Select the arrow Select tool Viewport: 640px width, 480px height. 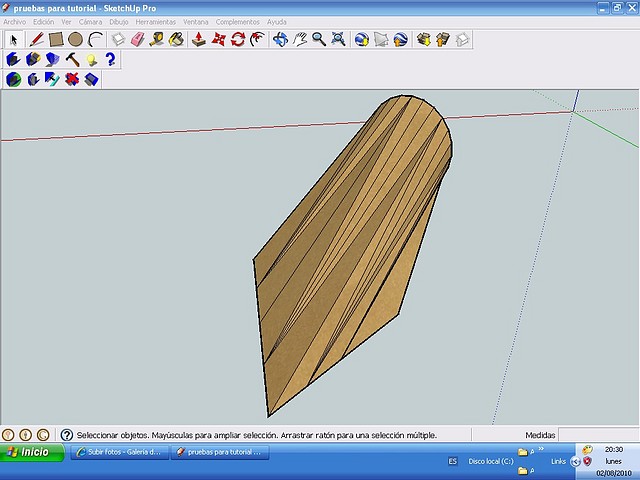tap(14, 40)
